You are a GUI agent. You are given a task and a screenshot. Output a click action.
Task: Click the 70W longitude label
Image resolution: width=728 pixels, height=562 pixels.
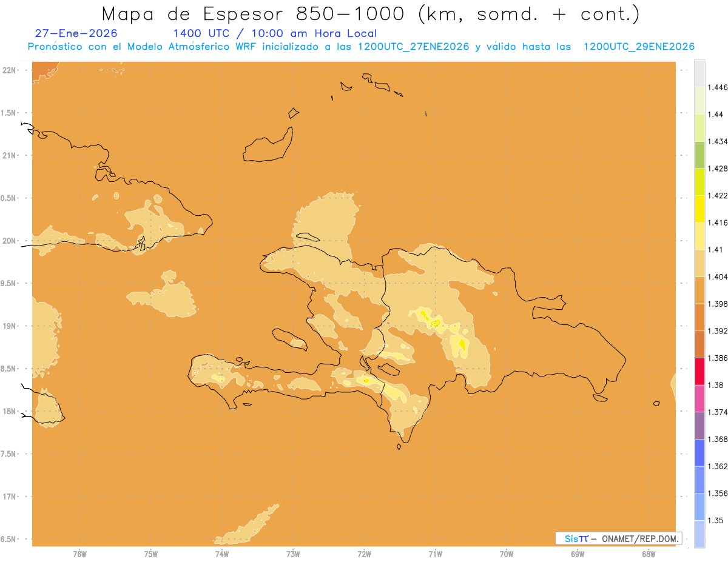[507, 554]
